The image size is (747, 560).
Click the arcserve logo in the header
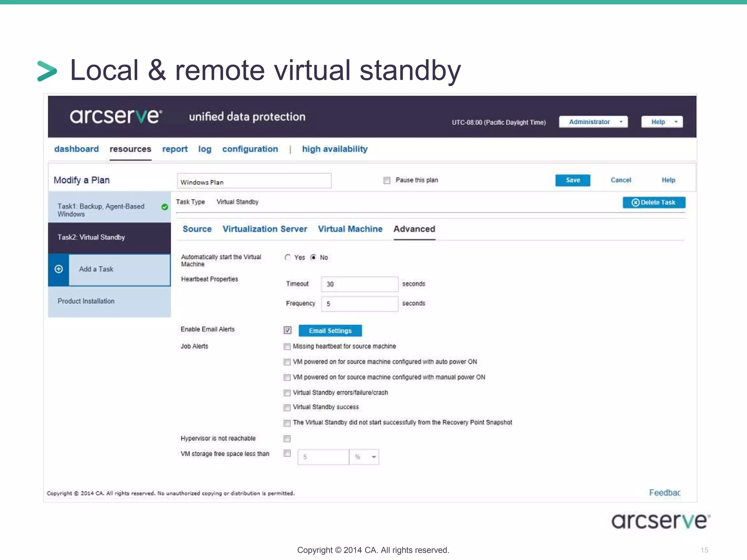tap(116, 116)
